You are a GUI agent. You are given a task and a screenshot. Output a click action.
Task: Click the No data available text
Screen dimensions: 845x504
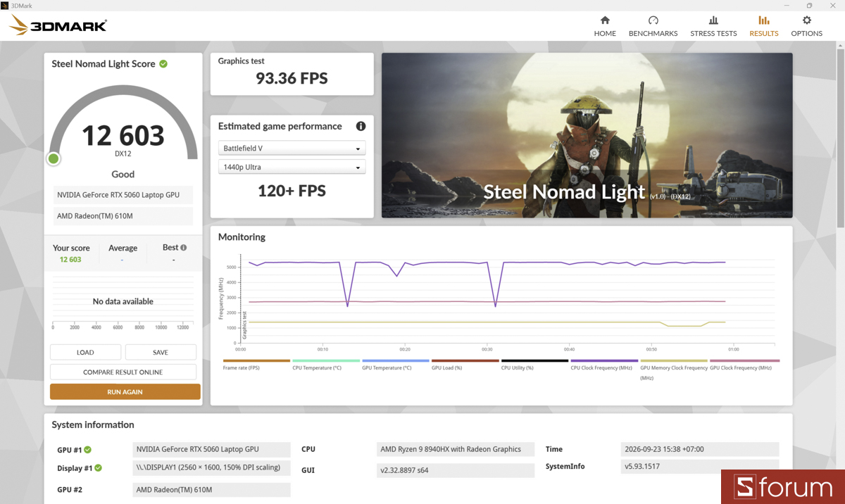[123, 301]
